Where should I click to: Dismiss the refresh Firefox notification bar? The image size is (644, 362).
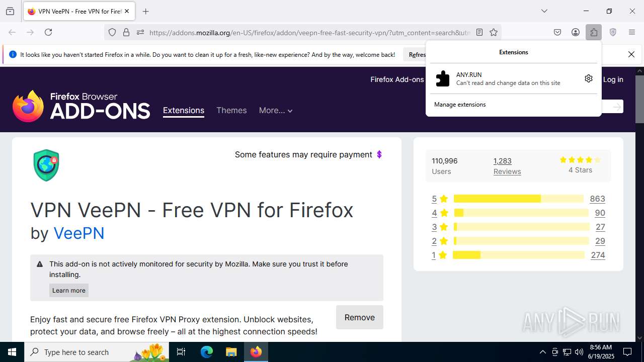[631, 54]
